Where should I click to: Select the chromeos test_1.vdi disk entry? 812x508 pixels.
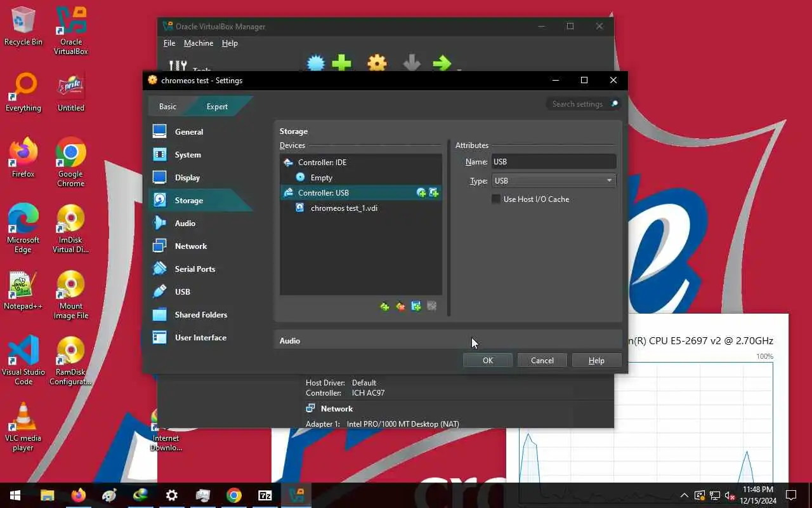361,208
